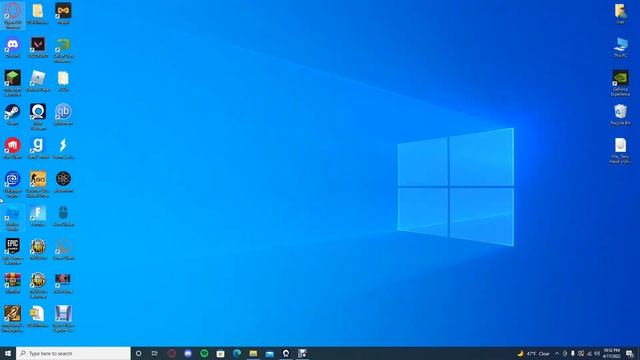
Task: Open Microsoft Edge from the taskbar
Action: pyautogui.click(x=237, y=353)
